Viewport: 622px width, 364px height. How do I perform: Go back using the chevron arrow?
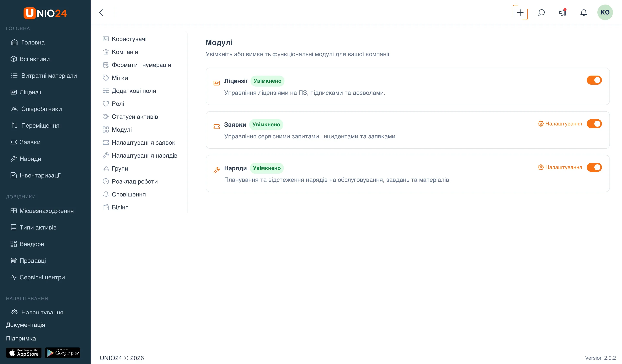(x=101, y=13)
